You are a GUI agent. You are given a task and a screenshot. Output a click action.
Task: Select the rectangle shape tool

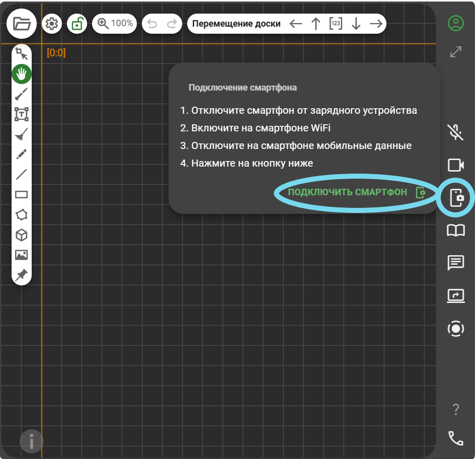tap(22, 195)
